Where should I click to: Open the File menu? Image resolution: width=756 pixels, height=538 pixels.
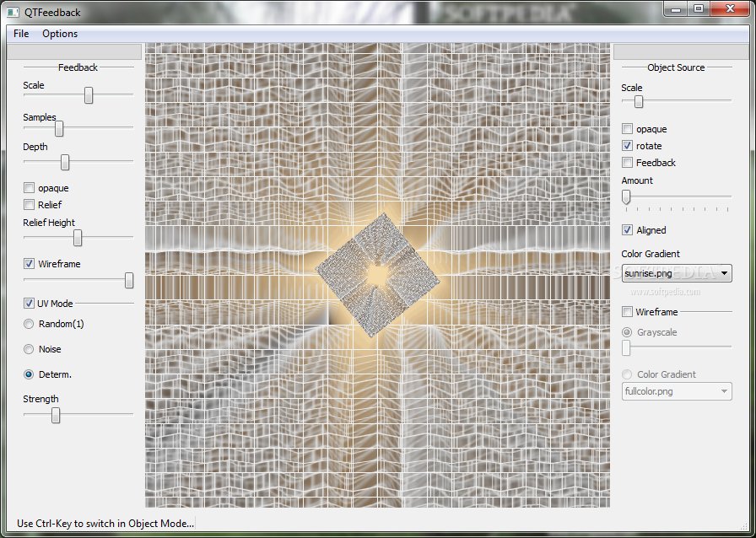point(21,34)
